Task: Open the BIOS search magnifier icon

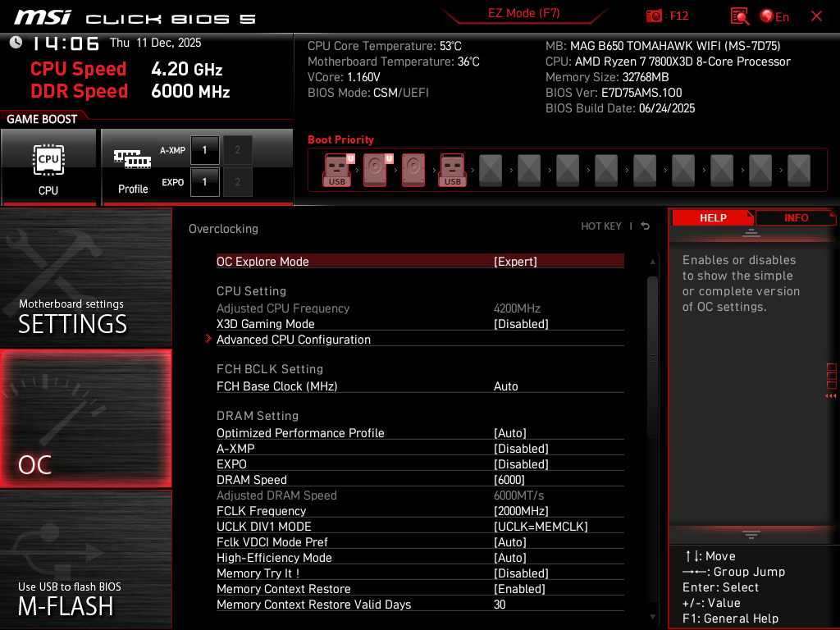Action: click(740, 16)
